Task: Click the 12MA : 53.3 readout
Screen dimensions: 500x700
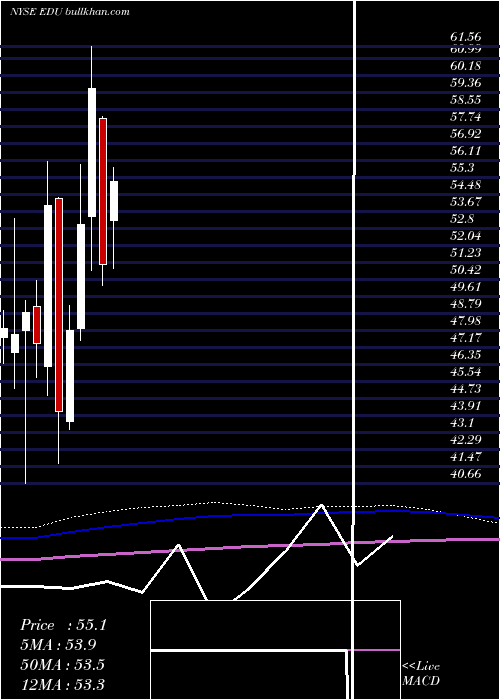Action: tap(62, 684)
